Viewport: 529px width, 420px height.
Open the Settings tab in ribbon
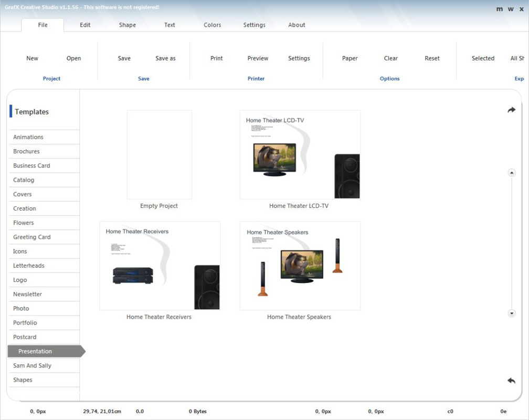tap(255, 25)
